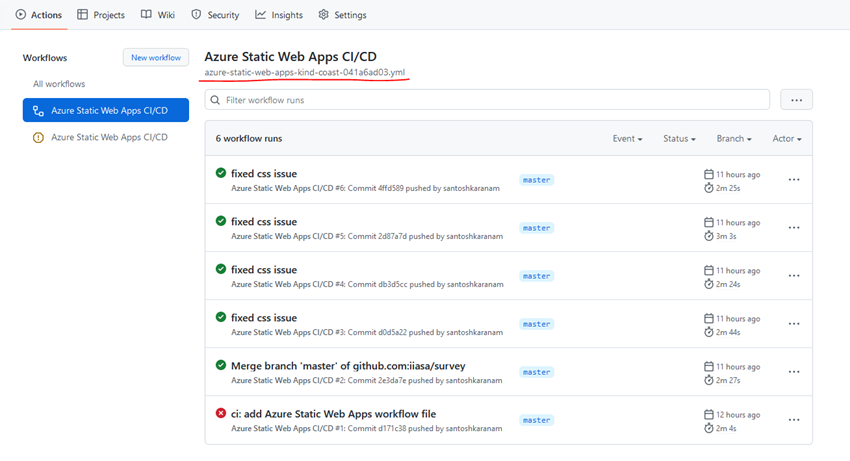Expand the Branch filter dropdown
The width and height of the screenshot is (850, 461).
coord(734,138)
